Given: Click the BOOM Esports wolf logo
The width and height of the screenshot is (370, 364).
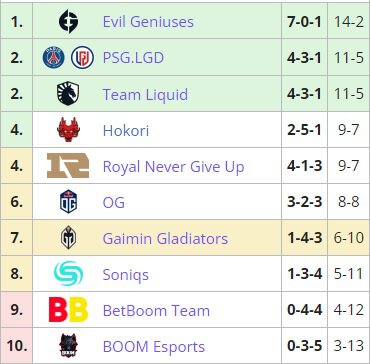Looking at the screenshot, I should 68,346.
